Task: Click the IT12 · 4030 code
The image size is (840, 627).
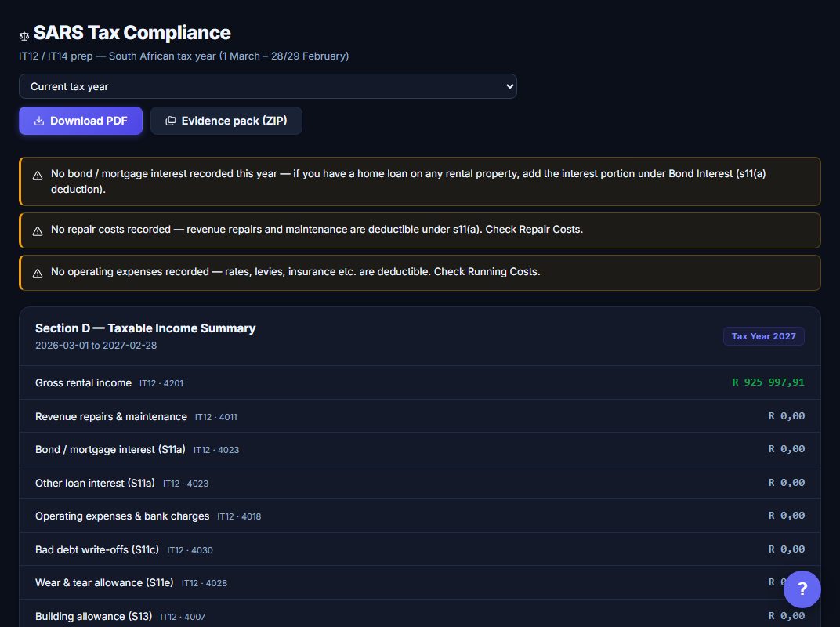Action: (x=190, y=550)
